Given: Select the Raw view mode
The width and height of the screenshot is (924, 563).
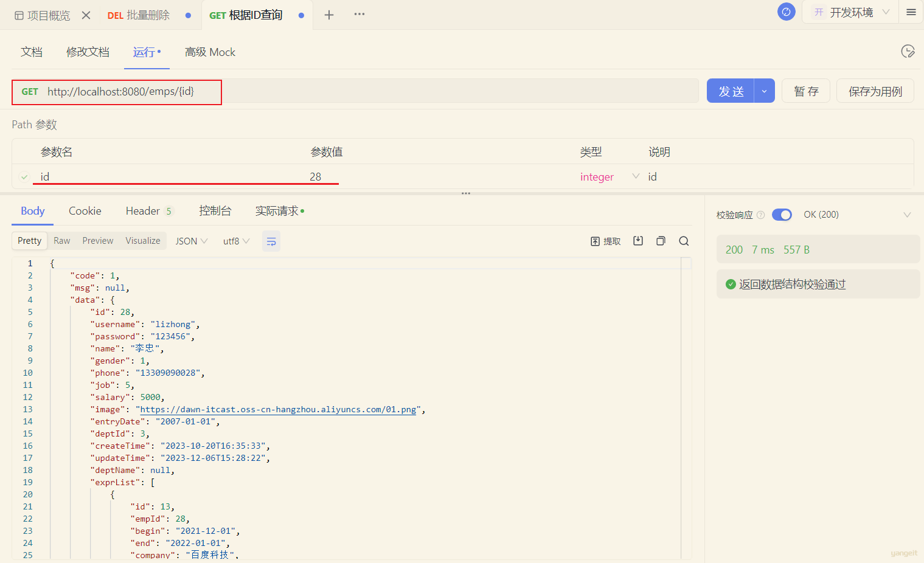Looking at the screenshot, I should (x=62, y=241).
